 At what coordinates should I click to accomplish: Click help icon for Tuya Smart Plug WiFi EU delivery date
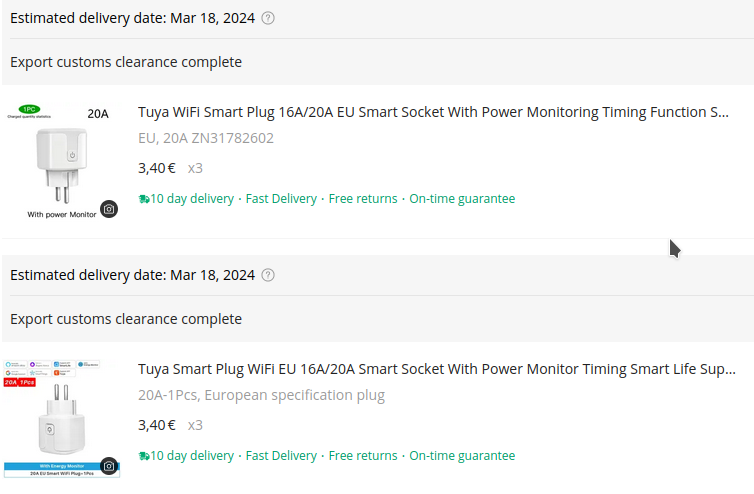[x=268, y=275]
